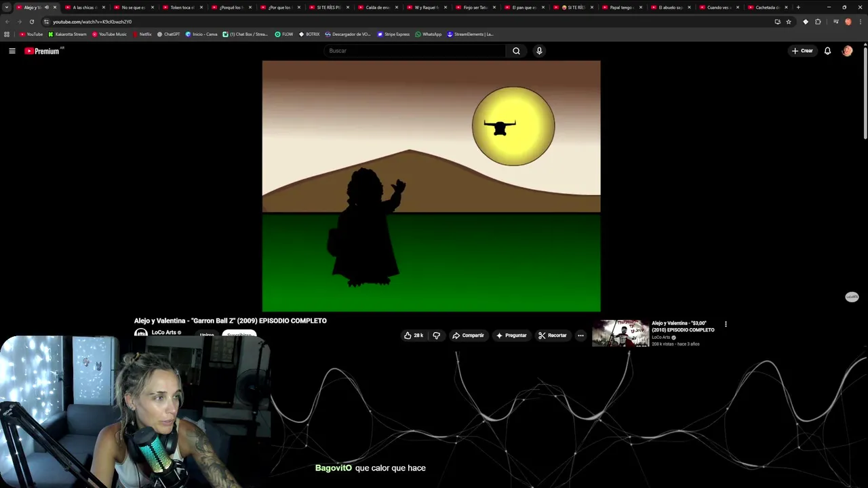Open the Stripe Express bookmark

(393, 34)
